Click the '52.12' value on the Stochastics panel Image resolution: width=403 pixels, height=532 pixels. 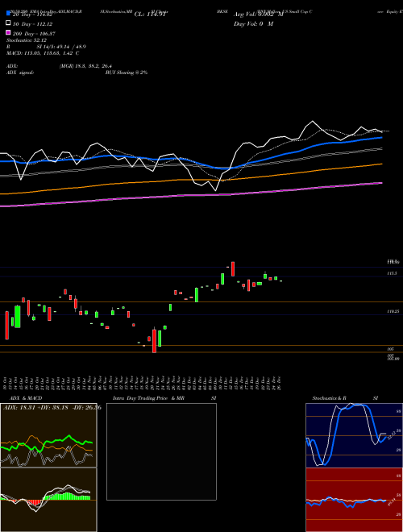click(x=392, y=435)
